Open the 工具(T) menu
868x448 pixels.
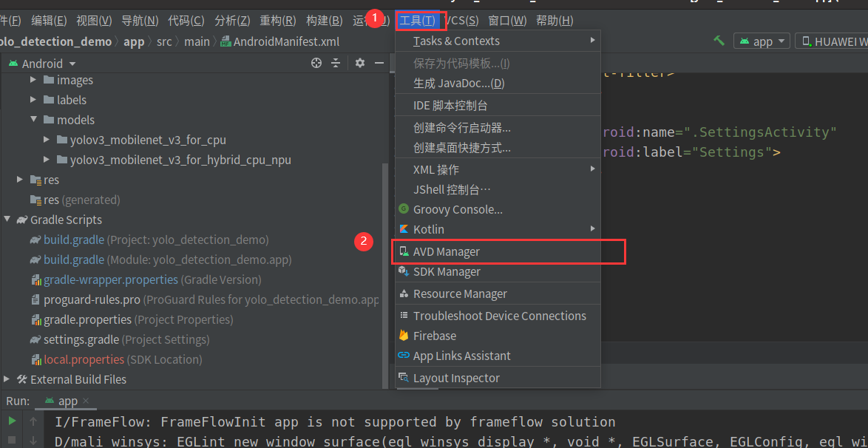click(418, 21)
